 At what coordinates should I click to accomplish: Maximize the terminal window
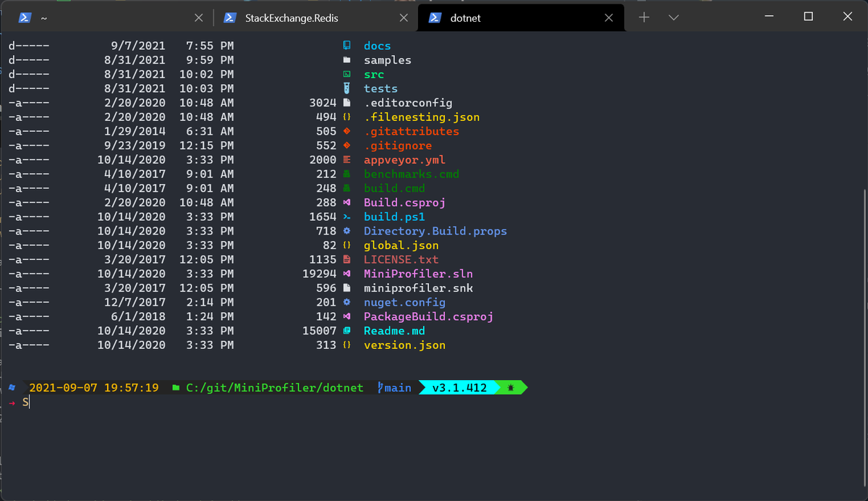pos(809,17)
